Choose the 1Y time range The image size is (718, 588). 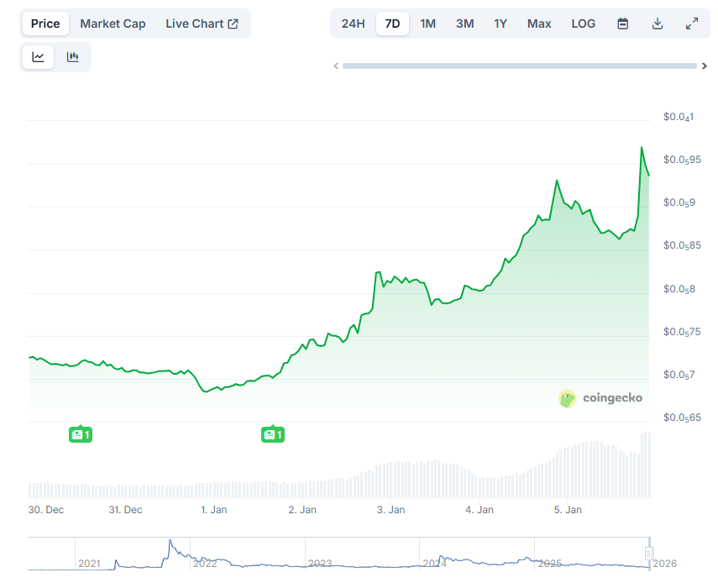pos(500,23)
